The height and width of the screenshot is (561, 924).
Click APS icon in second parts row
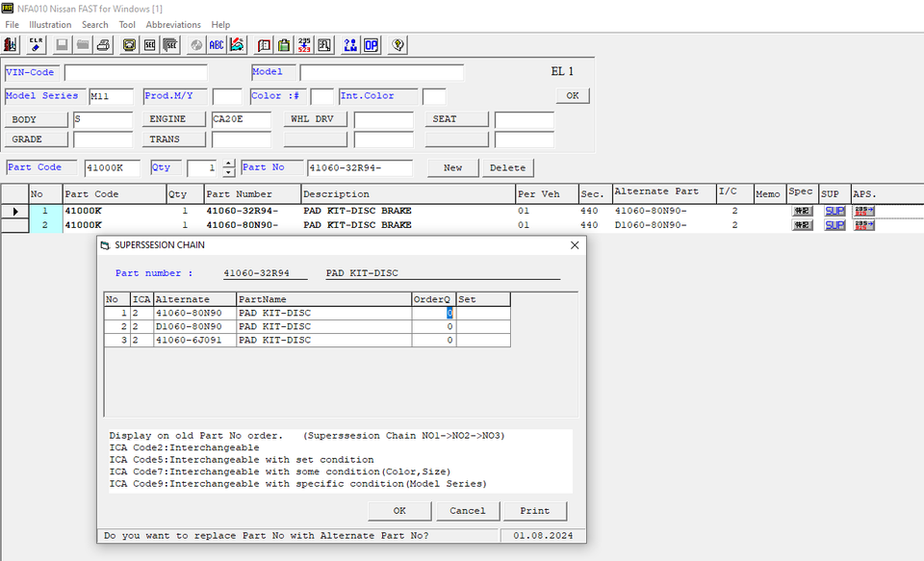(863, 225)
